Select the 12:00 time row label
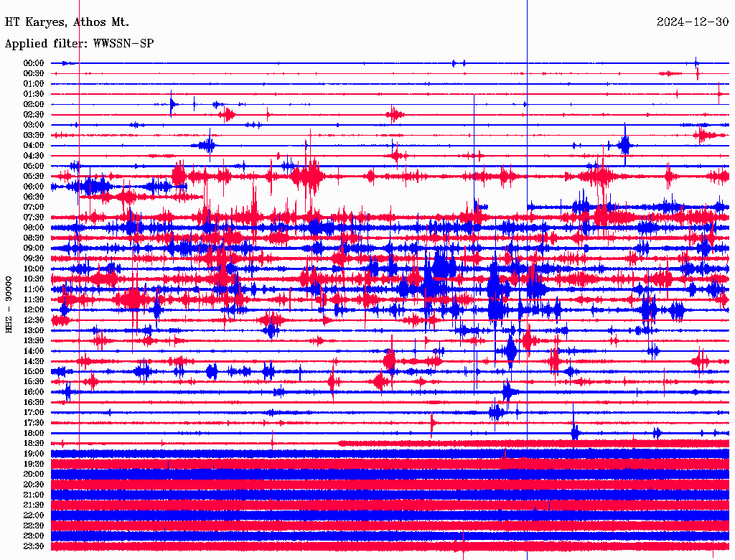This screenshot has height=560, width=735. click(x=34, y=310)
